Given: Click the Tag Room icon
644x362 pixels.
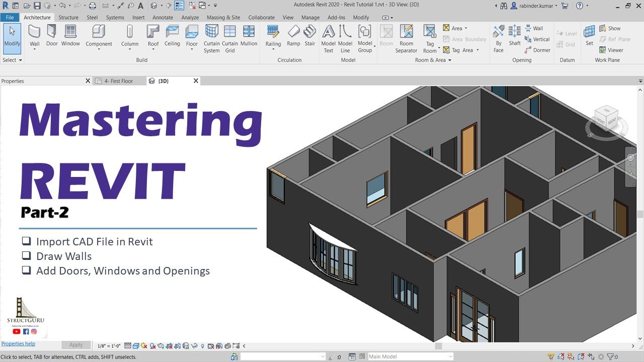Looking at the screenshot, I should click(x=430, y=32).
